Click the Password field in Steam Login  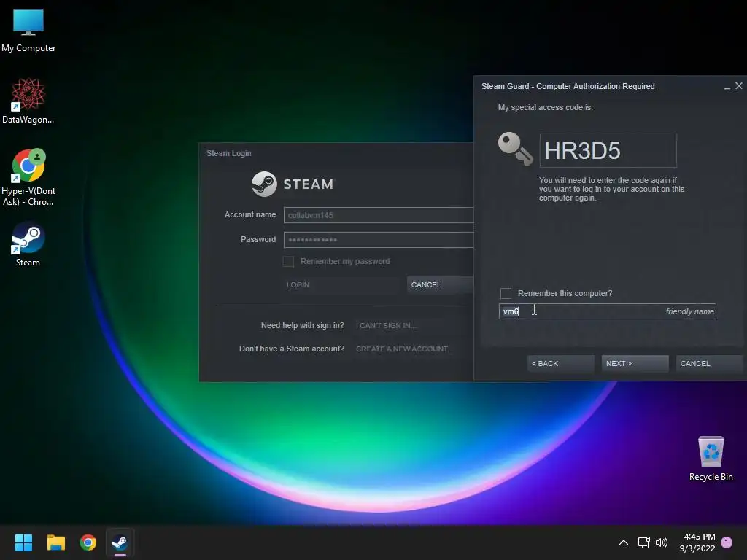[x=379, y=240]
